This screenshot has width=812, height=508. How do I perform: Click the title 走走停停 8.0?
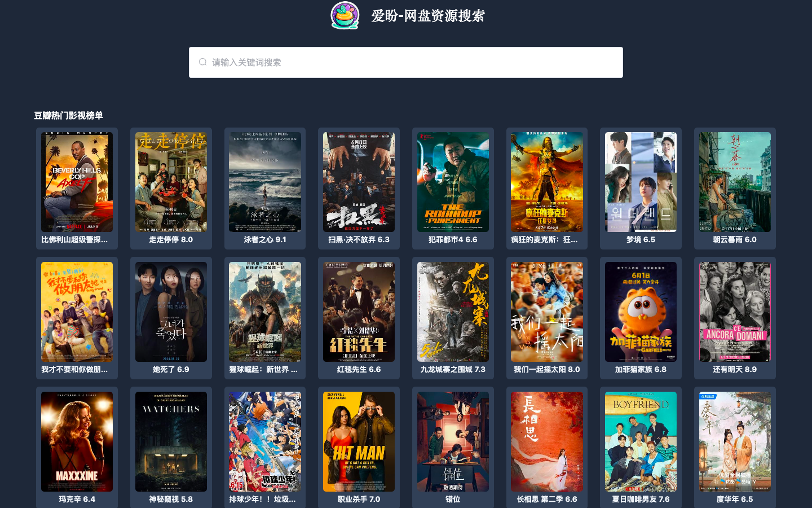click(x=171, y=239)
